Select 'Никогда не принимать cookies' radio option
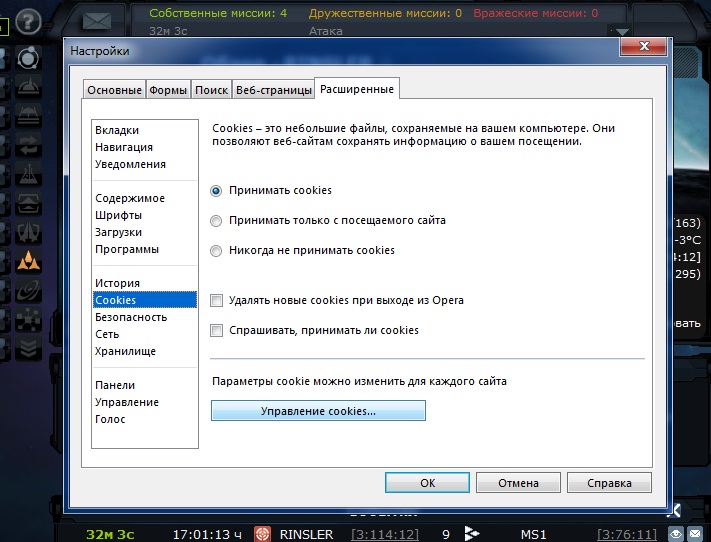711x542 pixels. pyautogui.click(x=216, y=251)
